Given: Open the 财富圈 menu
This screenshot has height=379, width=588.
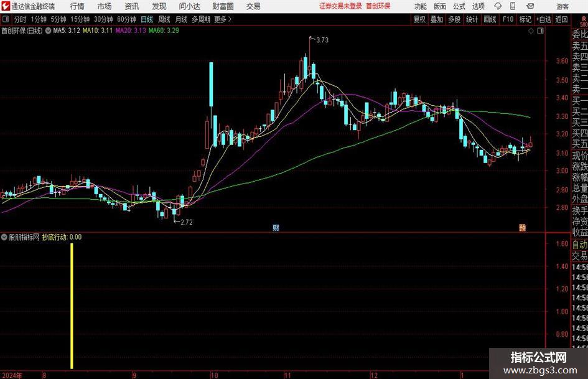Looking at the screenshot, I should tap(223, 6).
